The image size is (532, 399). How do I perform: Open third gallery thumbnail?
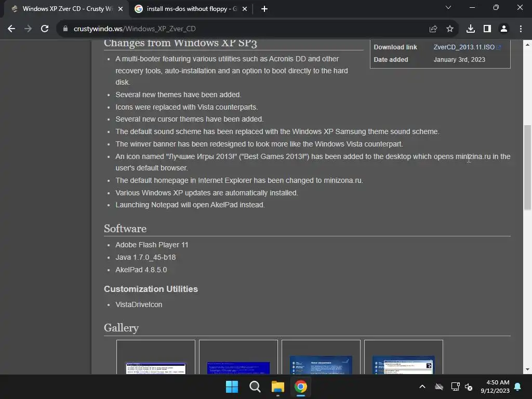[x=321, y=357]
